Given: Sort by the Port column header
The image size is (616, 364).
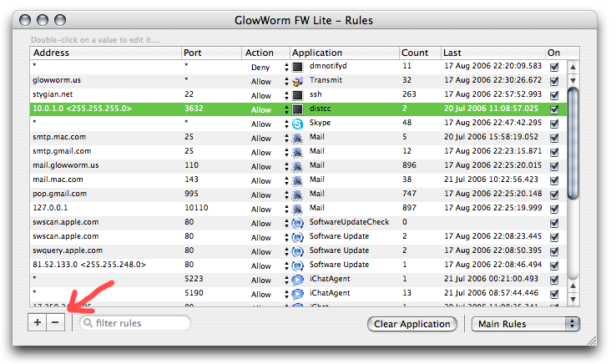Looking at the screenshot, I should coord(212,53).
